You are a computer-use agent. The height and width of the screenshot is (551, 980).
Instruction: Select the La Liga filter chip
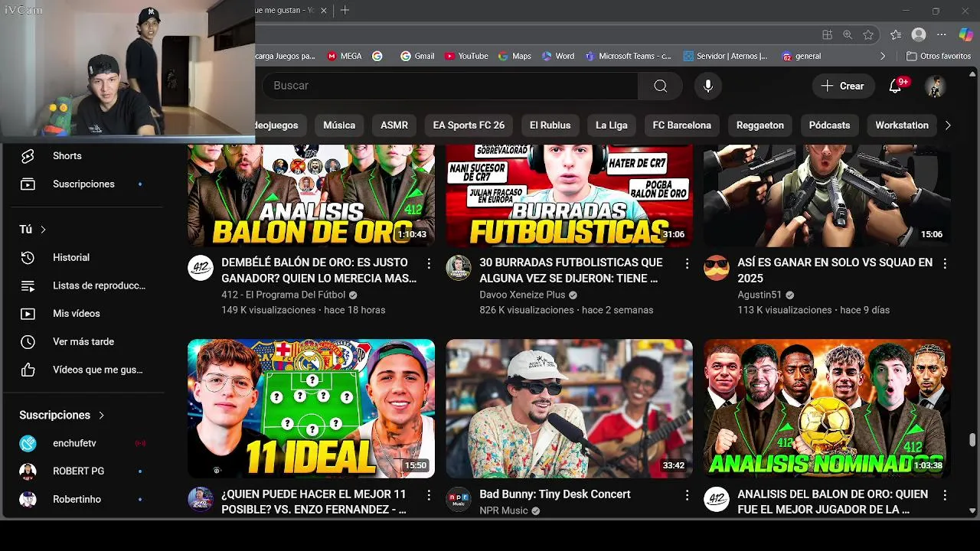click(612, 126)
